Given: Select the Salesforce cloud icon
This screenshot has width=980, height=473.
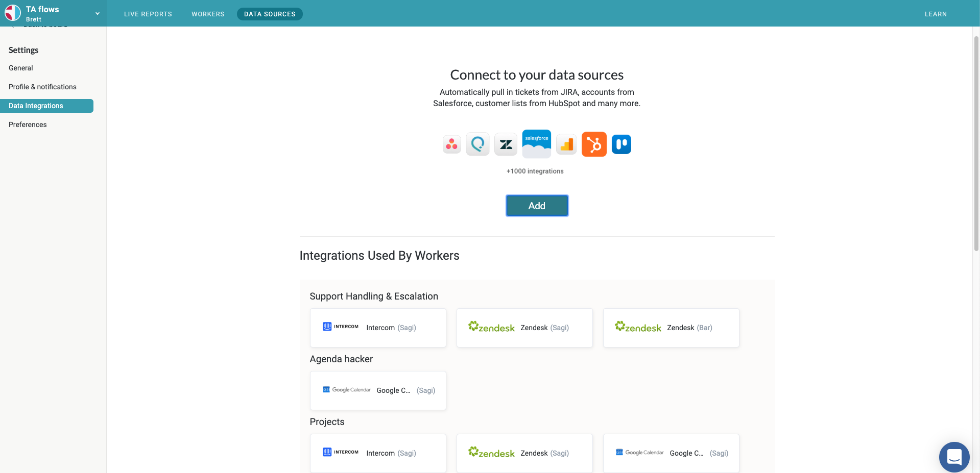Looking at the screenshot, I should coord(536,143).
